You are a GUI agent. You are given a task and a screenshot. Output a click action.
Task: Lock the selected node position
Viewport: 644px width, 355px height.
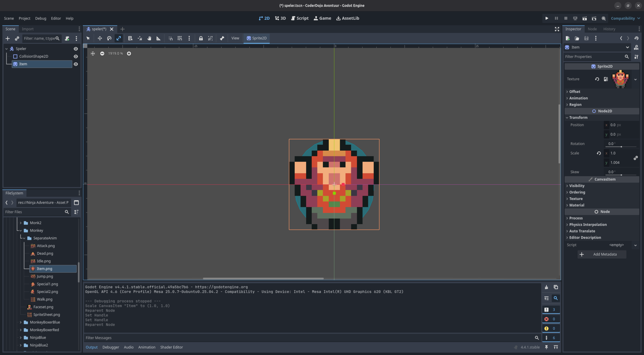pos(201,38)
